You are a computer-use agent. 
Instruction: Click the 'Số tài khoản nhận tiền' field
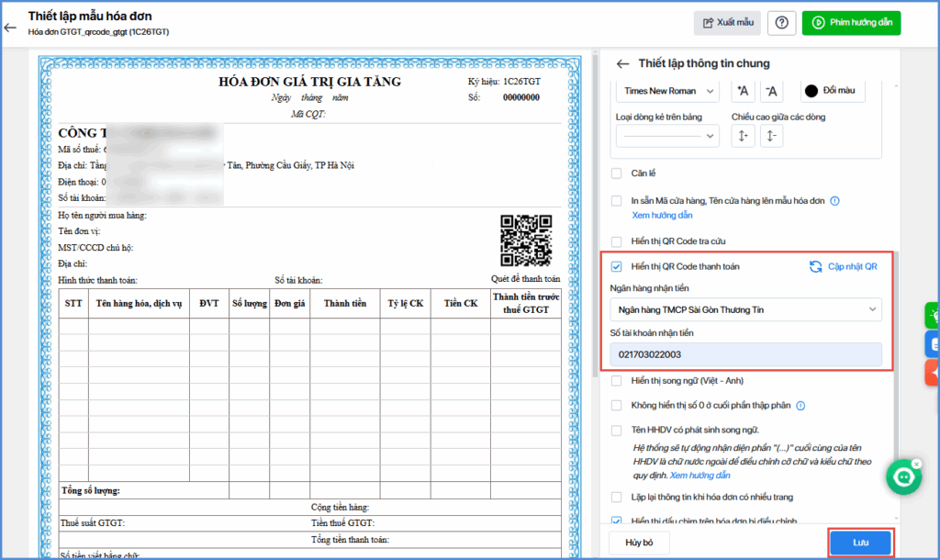[745, 354]
